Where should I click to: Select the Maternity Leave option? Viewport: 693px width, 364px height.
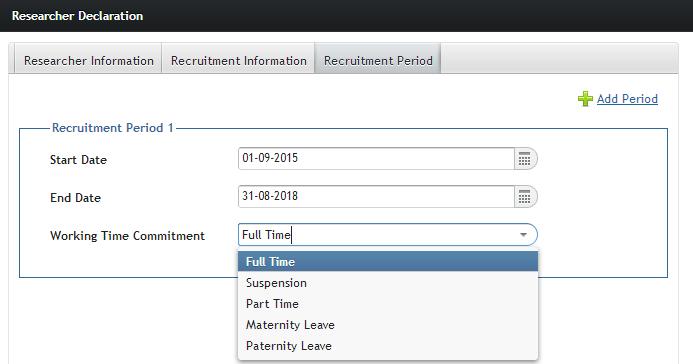388,325
